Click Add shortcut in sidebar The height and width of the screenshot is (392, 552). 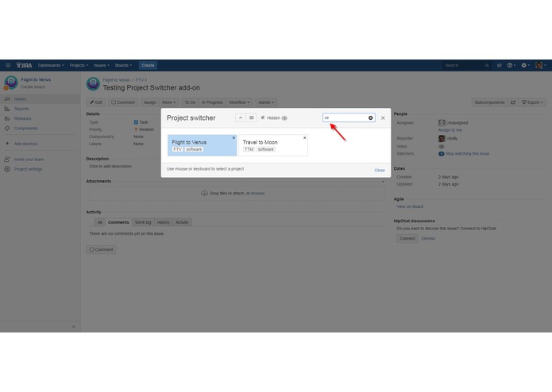[x=25, y=144]
